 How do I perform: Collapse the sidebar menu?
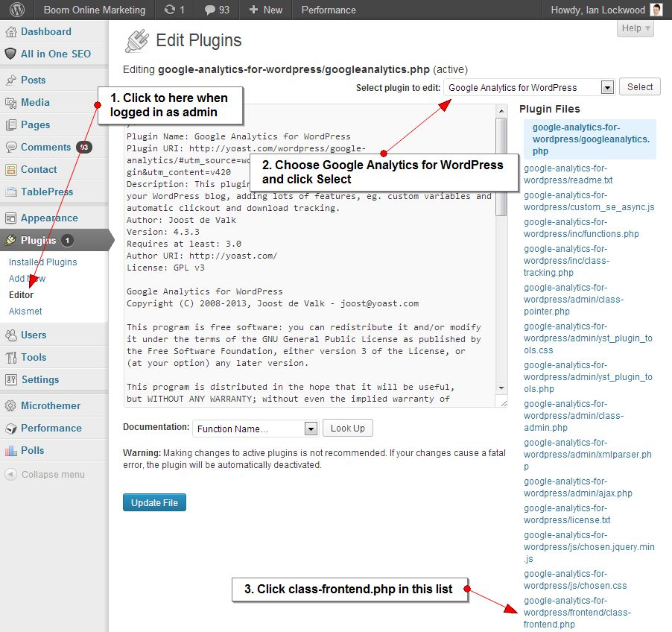[x=45, y=475]
